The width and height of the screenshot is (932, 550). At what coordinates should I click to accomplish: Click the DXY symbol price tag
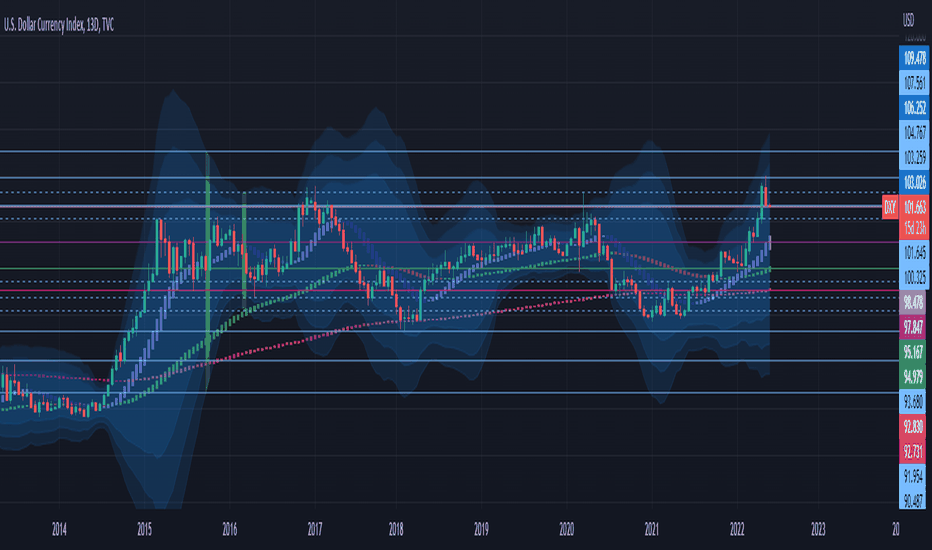(x=890, y=207)
